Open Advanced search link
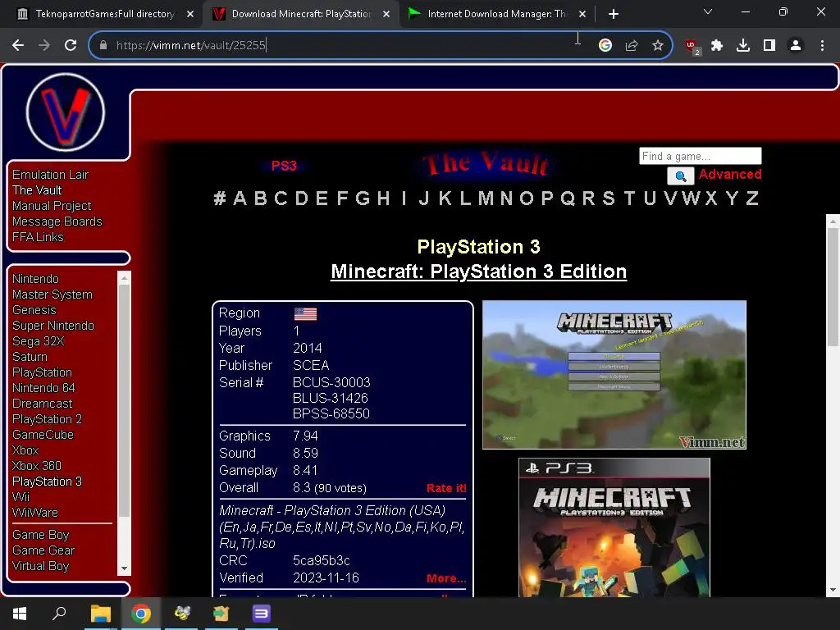The width and height of the screenshot is (840, 630). coord(729,174)
